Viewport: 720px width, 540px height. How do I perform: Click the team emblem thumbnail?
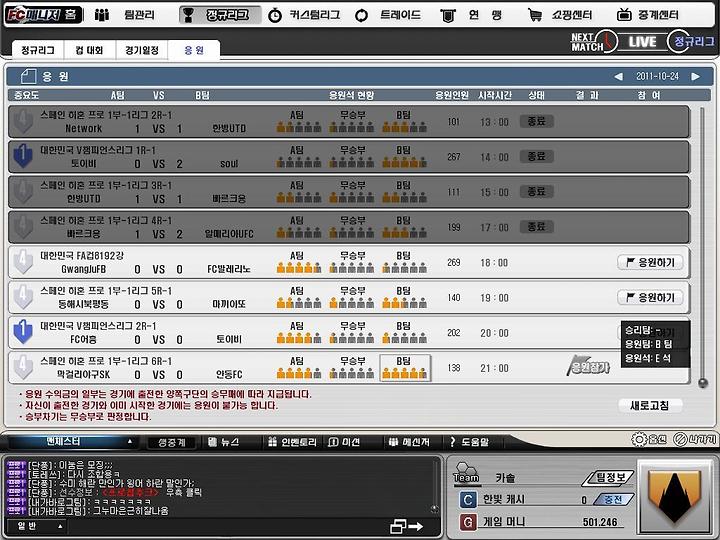675,496
